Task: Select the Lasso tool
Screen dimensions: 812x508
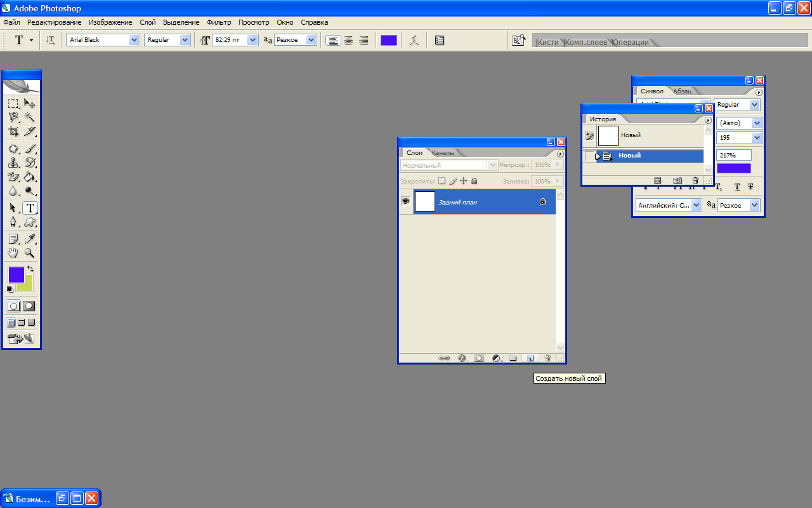Action: 13,117
